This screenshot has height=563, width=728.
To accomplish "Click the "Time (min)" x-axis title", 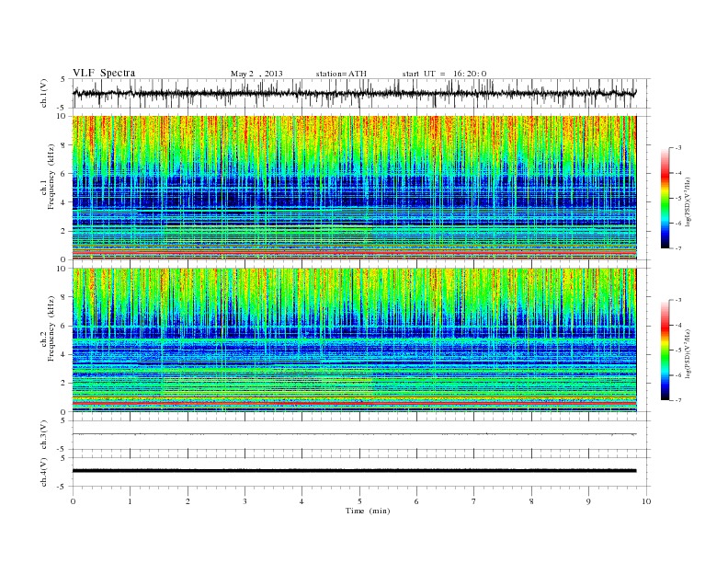I will tap(368, 511).
